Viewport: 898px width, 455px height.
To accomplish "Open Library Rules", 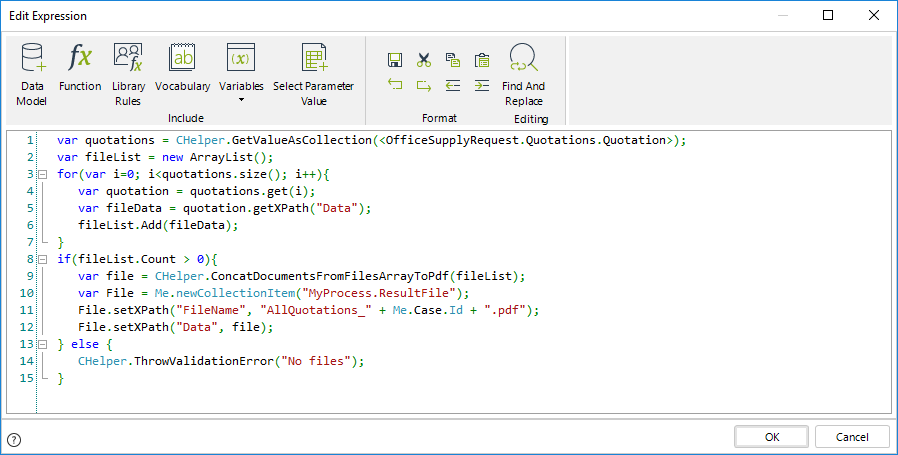I will click(128, 73).
